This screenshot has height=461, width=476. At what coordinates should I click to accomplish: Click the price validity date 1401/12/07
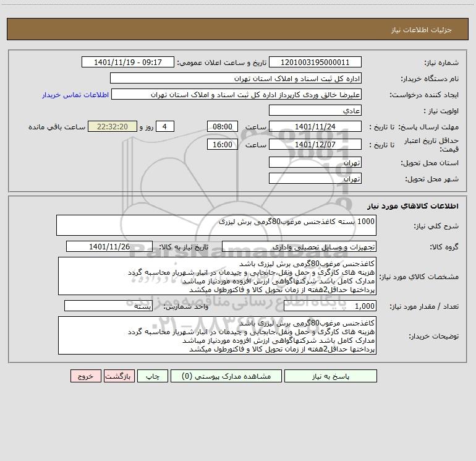[x=315, y=145]
